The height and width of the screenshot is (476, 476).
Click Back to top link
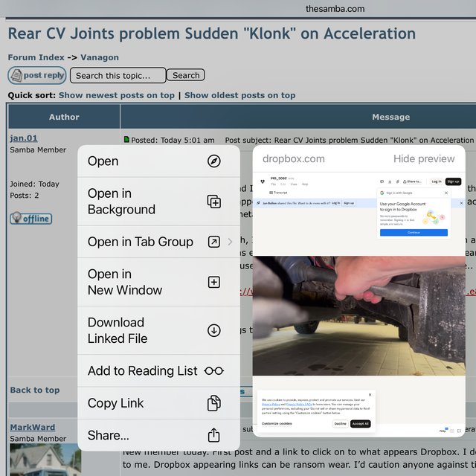pos(35,390)
